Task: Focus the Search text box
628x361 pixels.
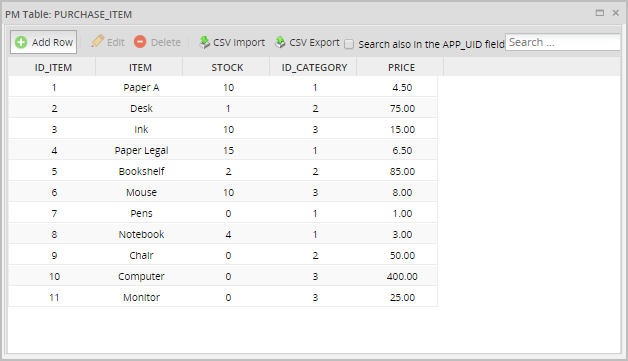Action: click(563, 42)
